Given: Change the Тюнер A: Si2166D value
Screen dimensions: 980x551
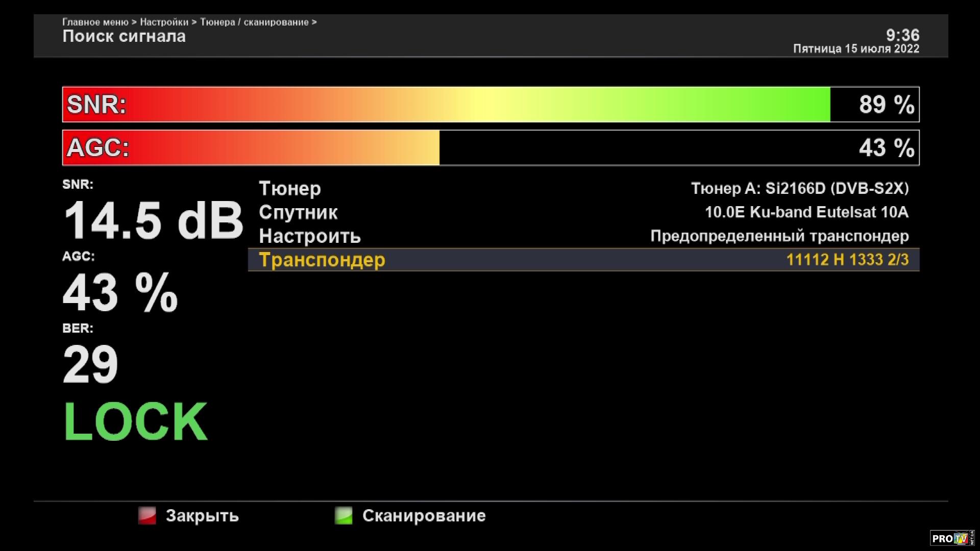Looking at the screenshot, I should coord(799,189).
